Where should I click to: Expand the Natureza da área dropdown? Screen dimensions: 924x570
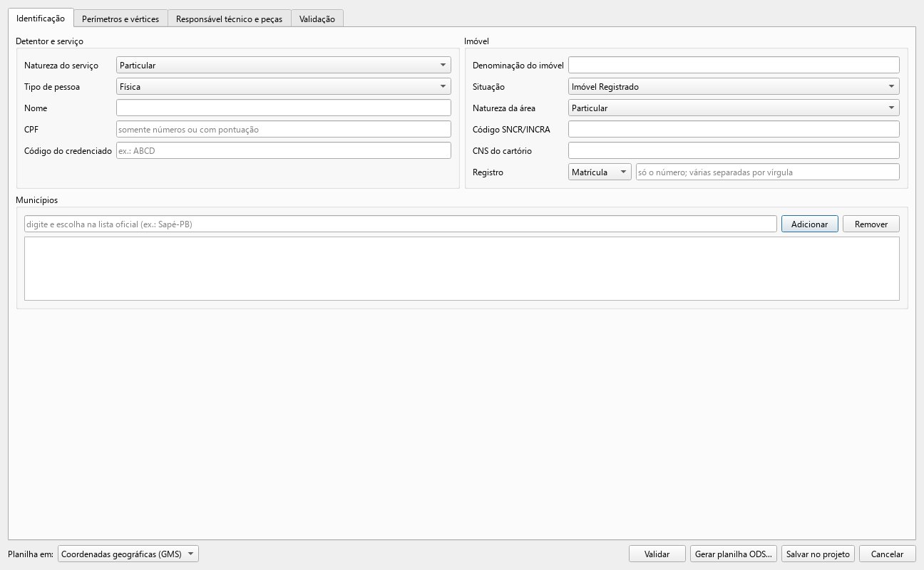(734, 108)
